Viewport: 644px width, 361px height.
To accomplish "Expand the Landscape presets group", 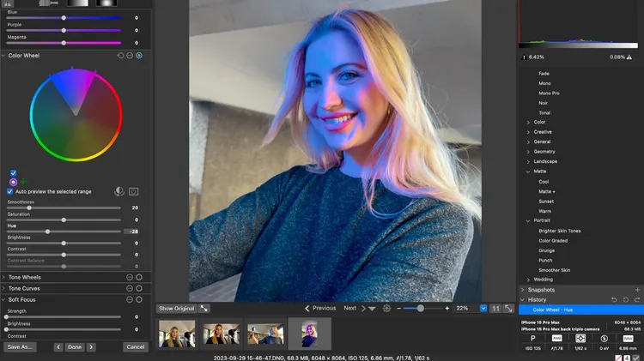I will click(528, 161).
